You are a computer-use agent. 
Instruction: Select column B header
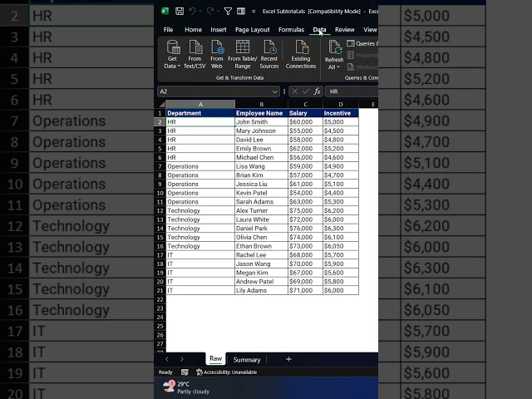261,104
